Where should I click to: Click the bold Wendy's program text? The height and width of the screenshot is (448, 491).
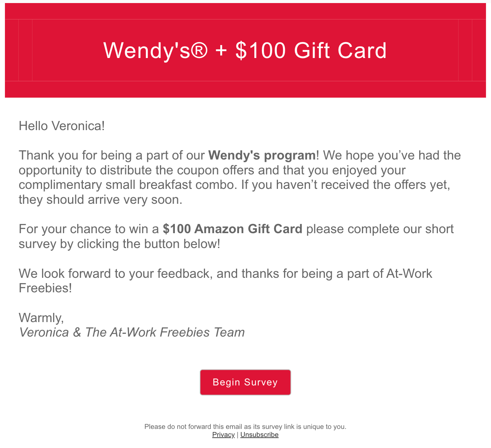coord(262,155)
